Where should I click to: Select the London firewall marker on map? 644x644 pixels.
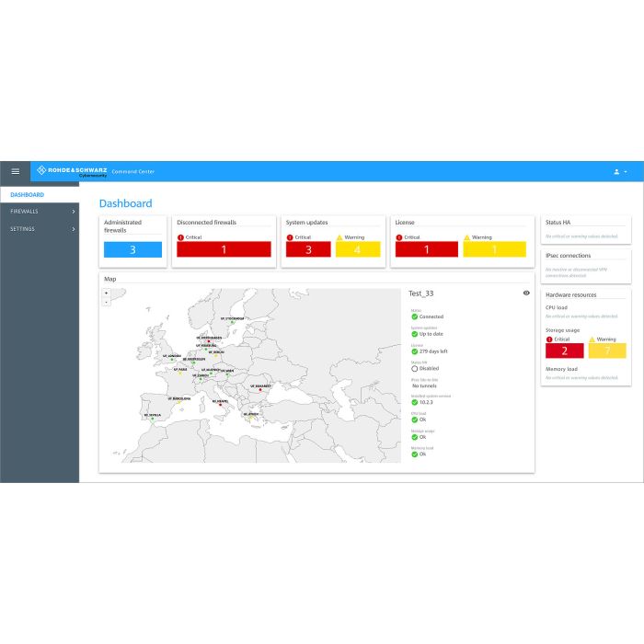pos(172,360)
